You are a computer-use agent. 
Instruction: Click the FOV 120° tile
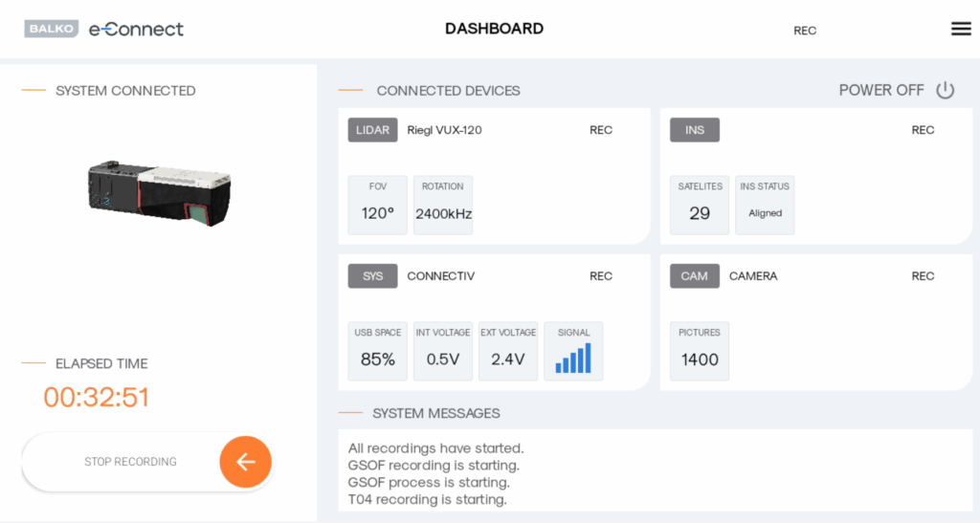[377, 205]
